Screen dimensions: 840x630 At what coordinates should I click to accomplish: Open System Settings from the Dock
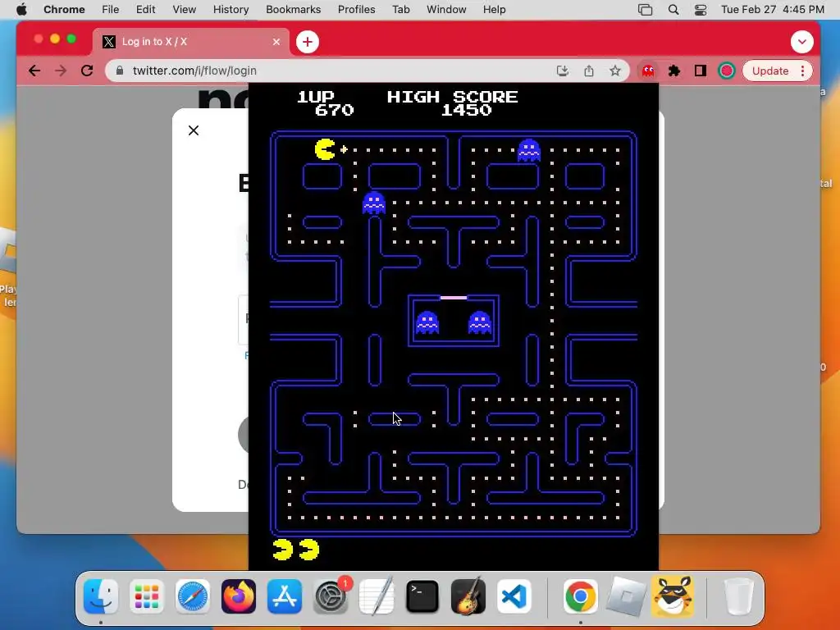[331, 596]
